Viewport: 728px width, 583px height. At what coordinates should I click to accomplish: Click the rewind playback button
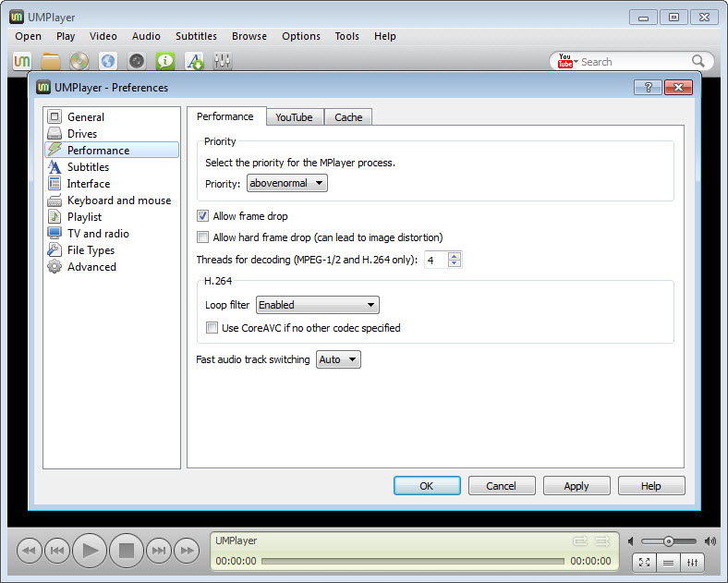coord(30,551)
